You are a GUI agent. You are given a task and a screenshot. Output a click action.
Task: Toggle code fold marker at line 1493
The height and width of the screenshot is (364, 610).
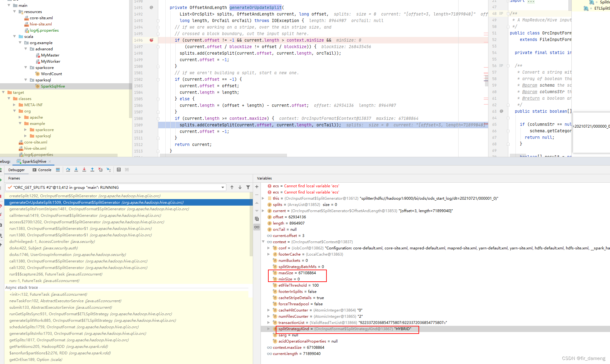pyautogui.click(x=158, y=20)
